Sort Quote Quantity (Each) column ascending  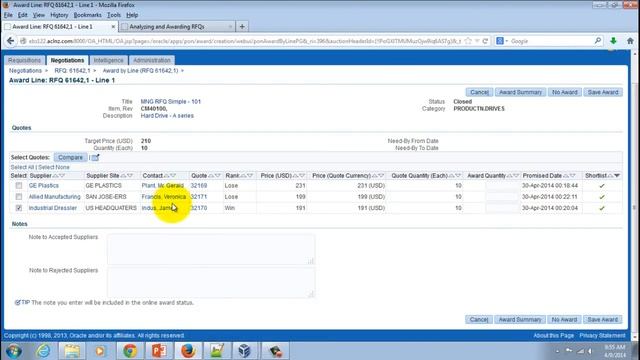[452, 176]
